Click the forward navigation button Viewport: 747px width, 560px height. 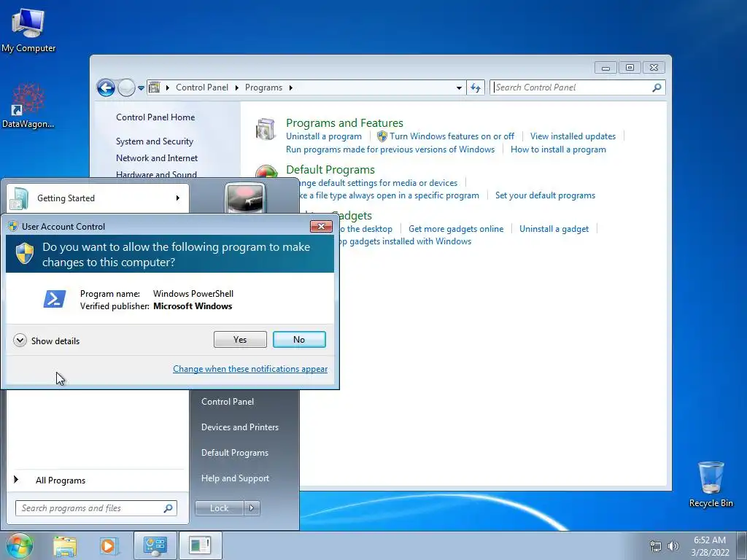126,87
